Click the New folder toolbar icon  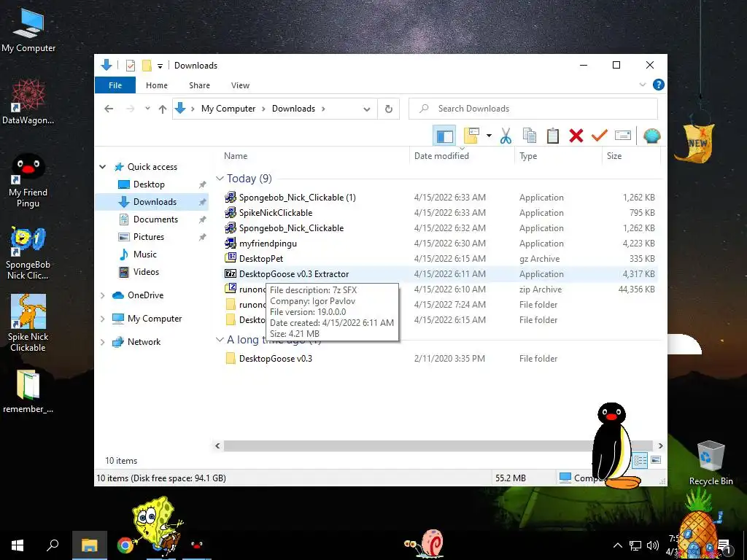coord(471,136)
